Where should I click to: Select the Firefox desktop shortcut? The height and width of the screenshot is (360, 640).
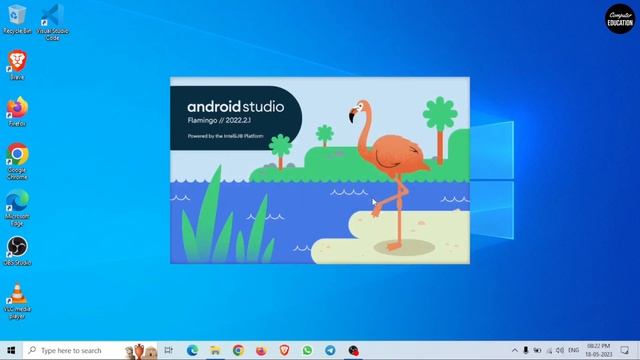click(17, 111)
